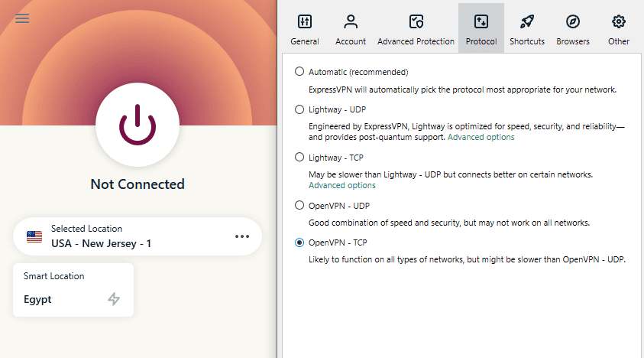The image size is (644, 358).
Task: Open the Shortcuts rocket tab
Action: (x=527, y=28)
